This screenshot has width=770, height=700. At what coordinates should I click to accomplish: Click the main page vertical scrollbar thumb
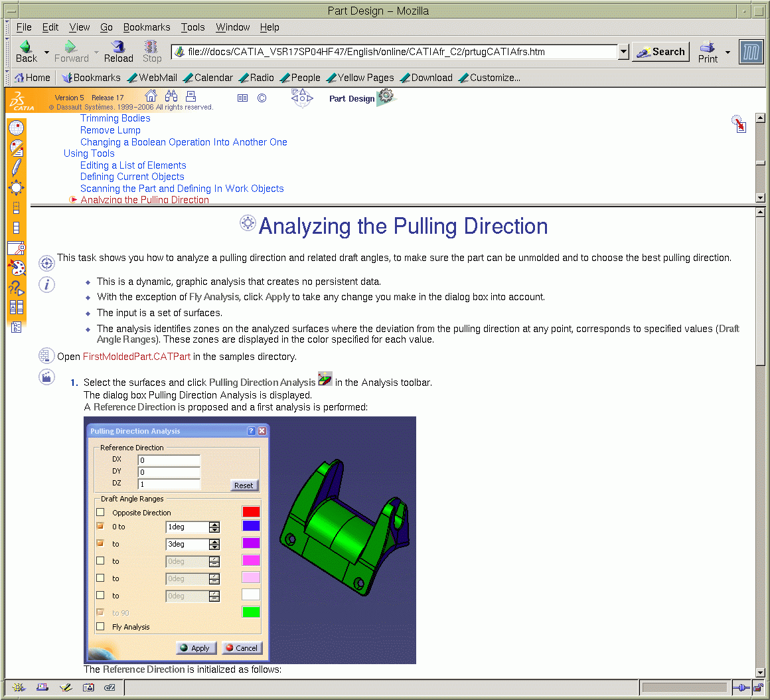tap(760, 292)
